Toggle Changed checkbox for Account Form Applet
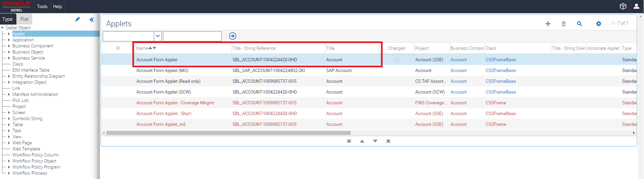This screenshot has height=179, width=644. pyautogui.click(x=397, y=60)
